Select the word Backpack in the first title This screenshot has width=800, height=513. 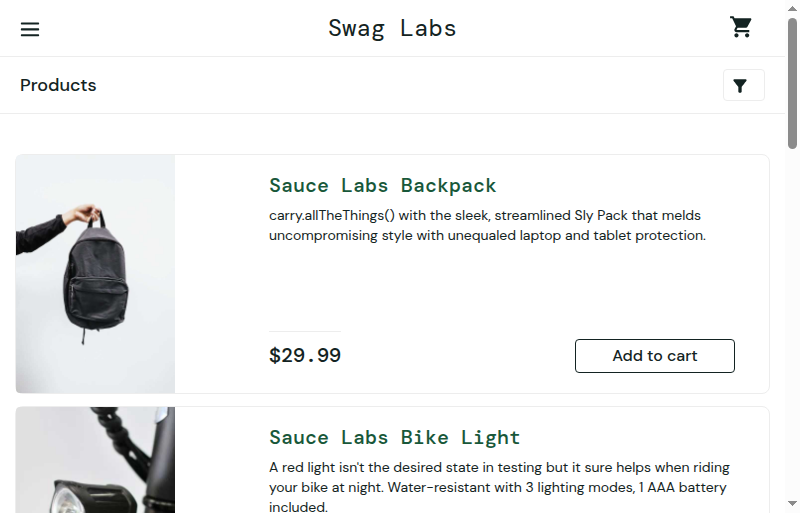click(x=448, y=186)
